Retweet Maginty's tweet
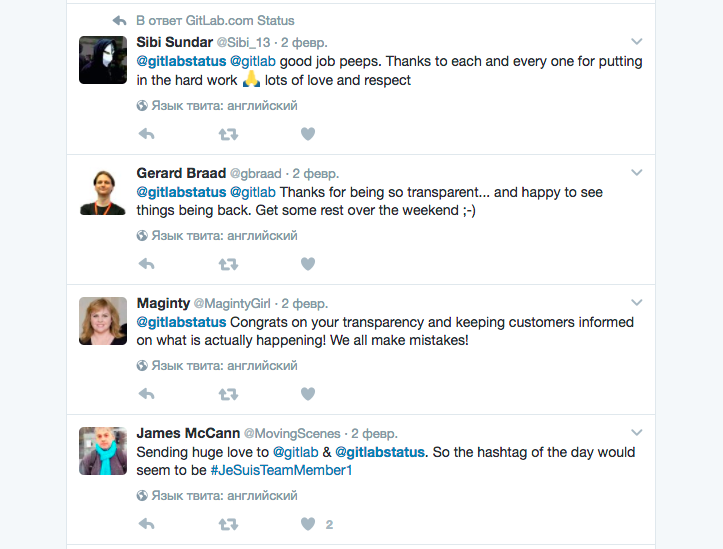Viewport: 723px width, 549px height. click(228, 394)
